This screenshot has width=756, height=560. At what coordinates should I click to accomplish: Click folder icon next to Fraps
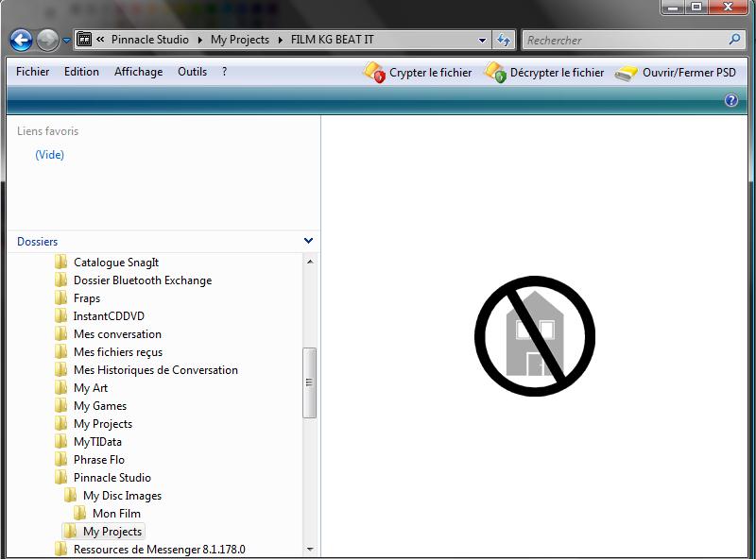pyautogui.click(x=60, y=297)
